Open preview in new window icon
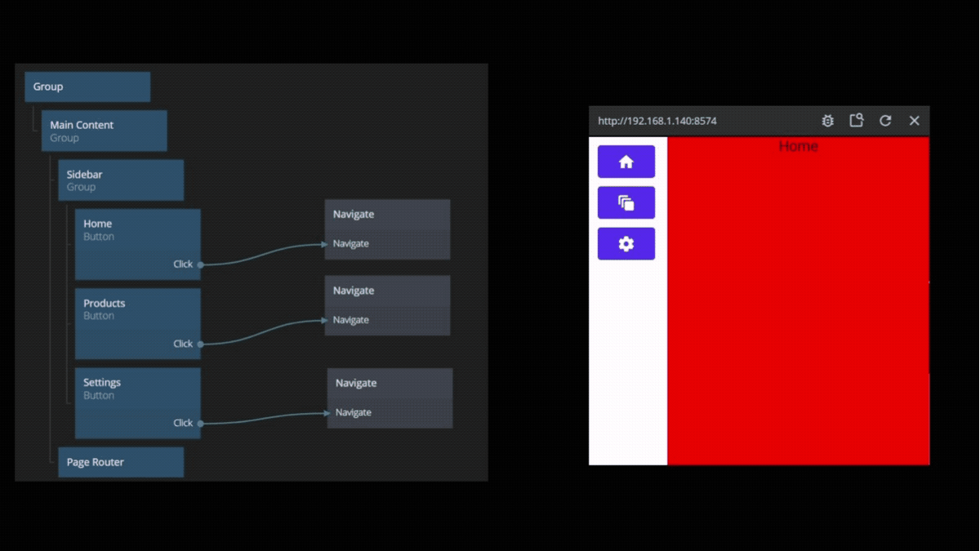 click(856, 121)
